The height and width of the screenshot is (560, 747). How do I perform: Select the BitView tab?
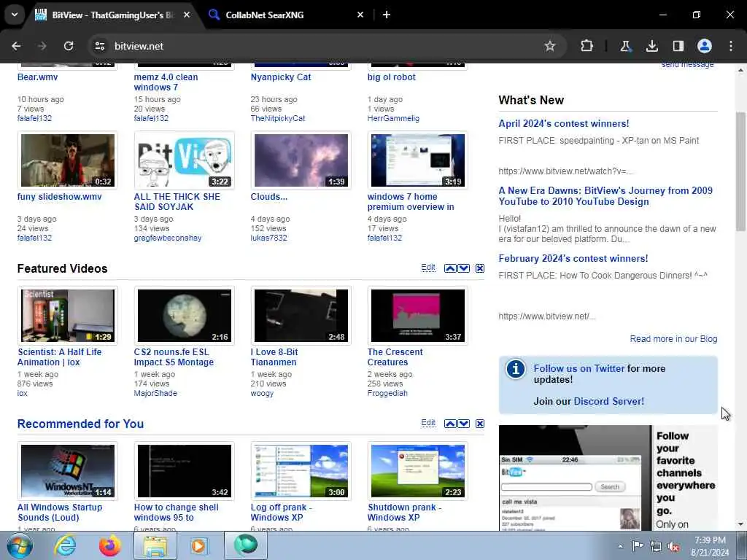pos(112,15)
